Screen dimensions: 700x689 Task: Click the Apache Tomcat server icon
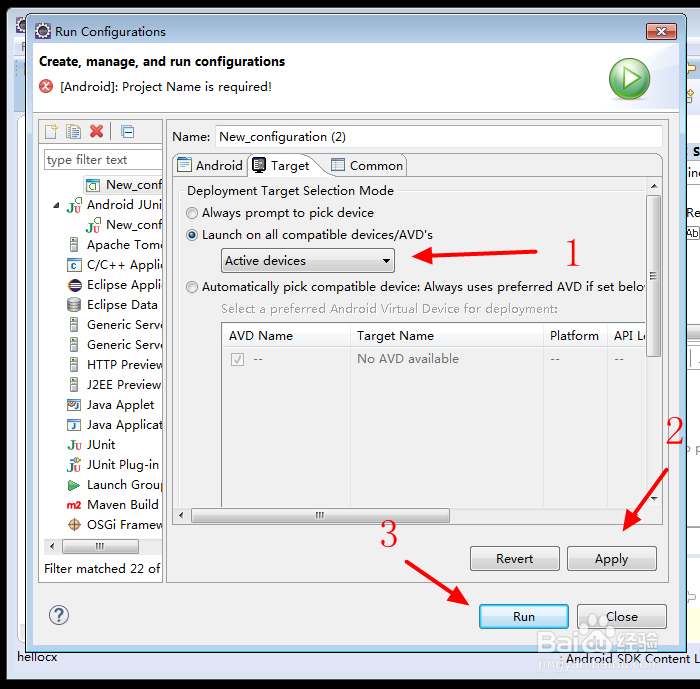(74, 245)
